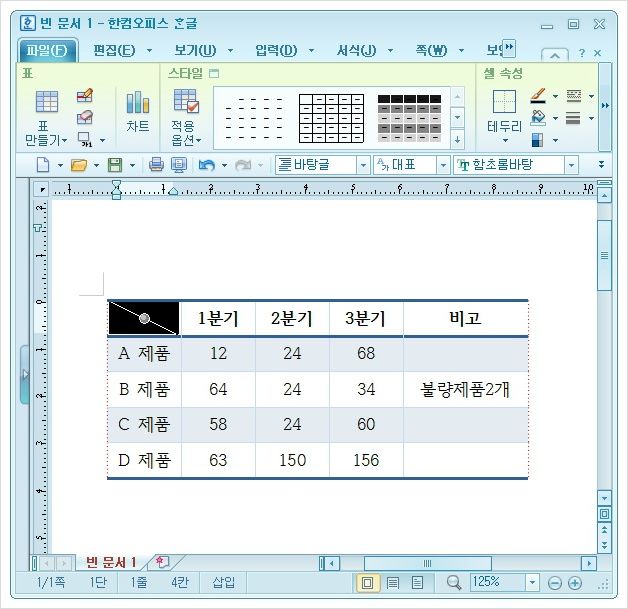Screen dimensions: 628x609
Task: Apply the dashed plain table style
Action: coord(254,118)
